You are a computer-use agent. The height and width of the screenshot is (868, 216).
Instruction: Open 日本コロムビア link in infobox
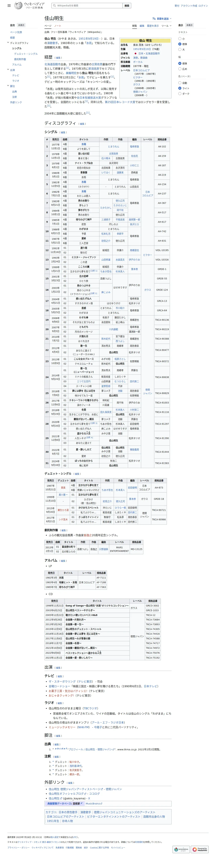(x=141, y=70)
